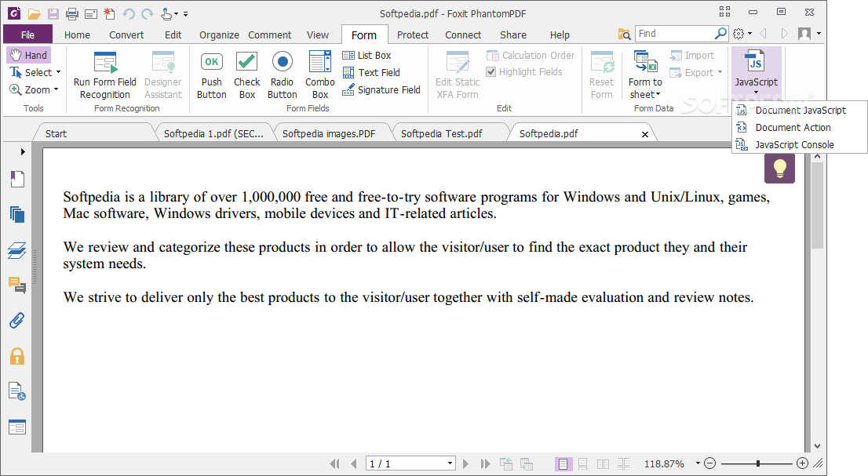Click the zoom slider handle
The width and height of the screenshot is (868, 476).
(758, 463)
